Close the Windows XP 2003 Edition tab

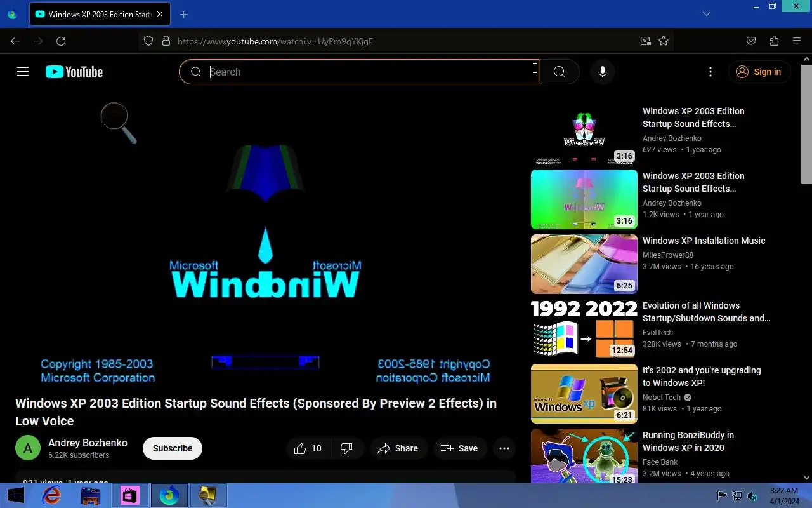tap(160, 14)
